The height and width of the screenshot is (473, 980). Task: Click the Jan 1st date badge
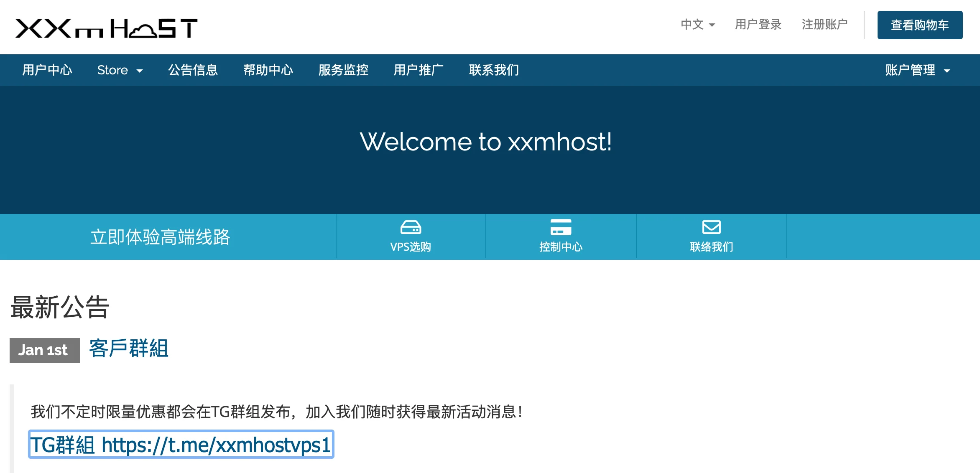click(45, 350)
